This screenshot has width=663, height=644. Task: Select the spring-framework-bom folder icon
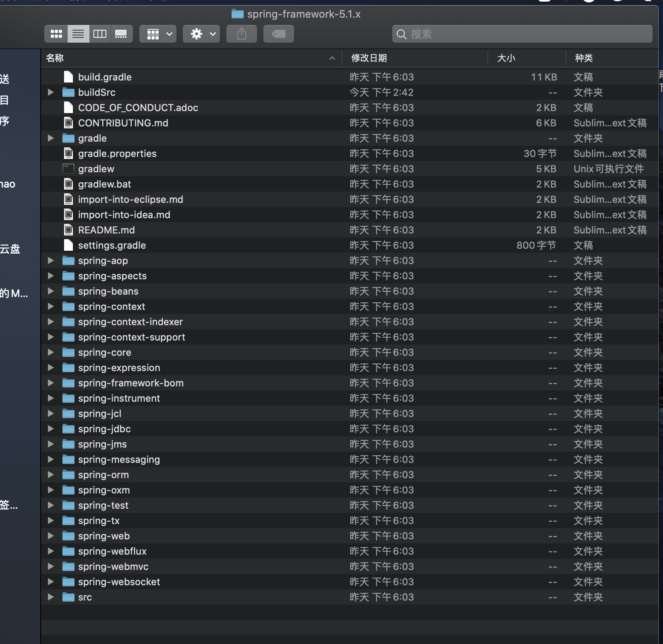(68, 383)
